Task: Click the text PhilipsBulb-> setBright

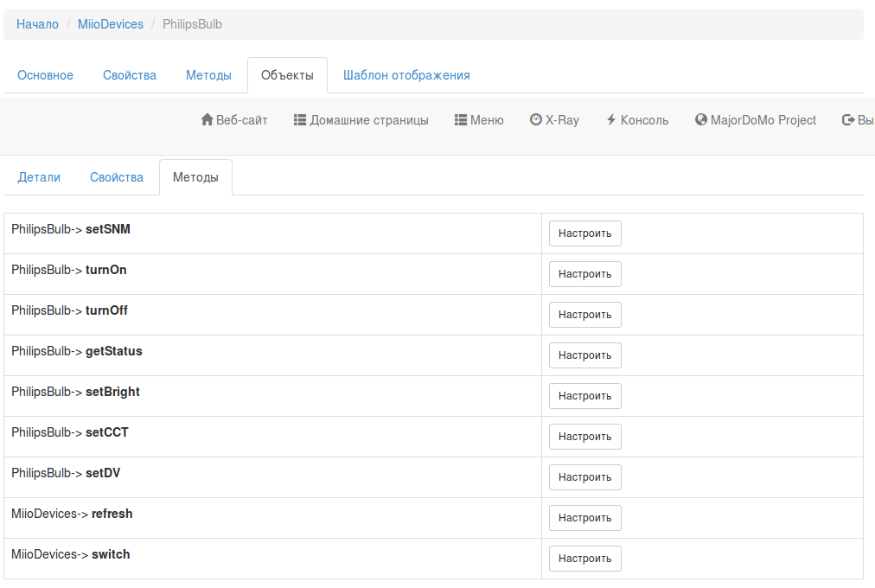Action: point(75,393)
